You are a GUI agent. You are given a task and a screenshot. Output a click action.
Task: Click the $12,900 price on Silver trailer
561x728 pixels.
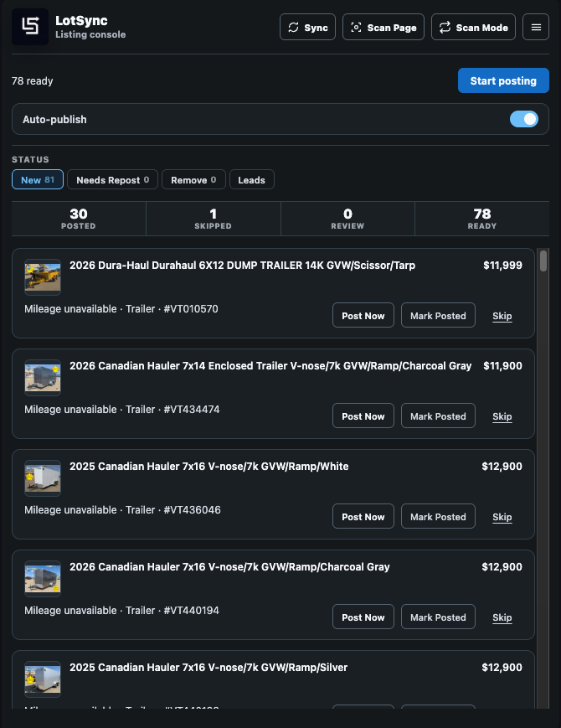502,667
